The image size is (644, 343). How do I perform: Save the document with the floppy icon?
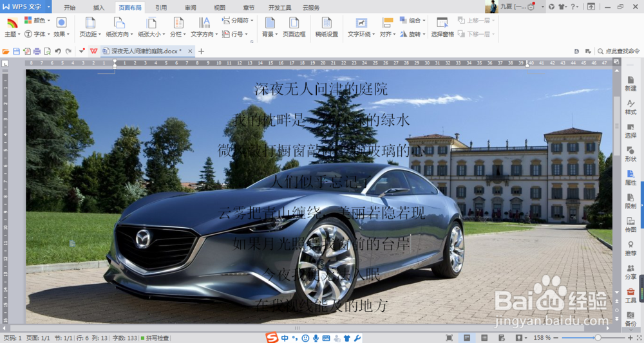[x=17, y=51]
